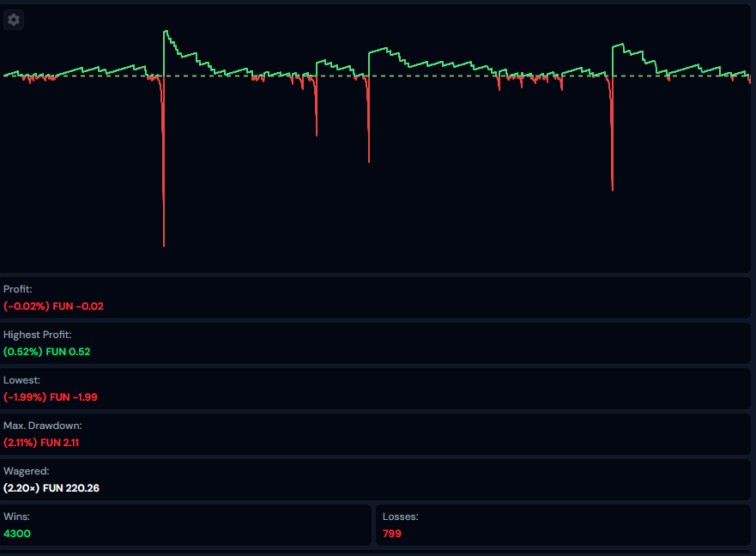Select the Wins label
The width and height of the screenshot is (756, 556).
(x=16, y=517)
